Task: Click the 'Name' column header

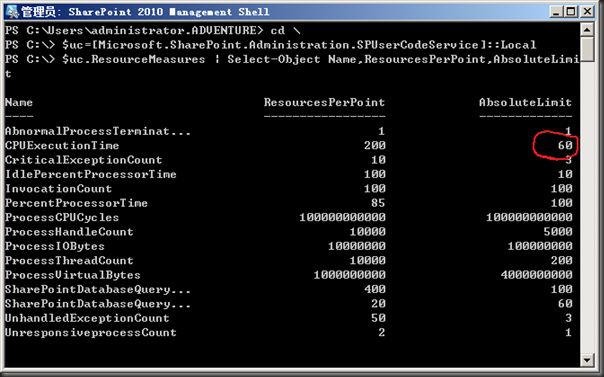Action: pos(18,102)
